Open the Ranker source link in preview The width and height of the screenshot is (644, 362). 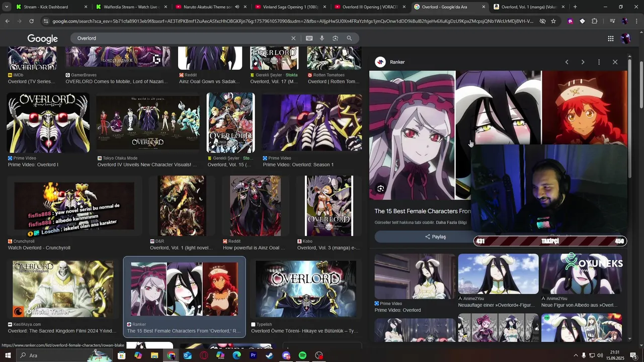[x=390, y=62]
